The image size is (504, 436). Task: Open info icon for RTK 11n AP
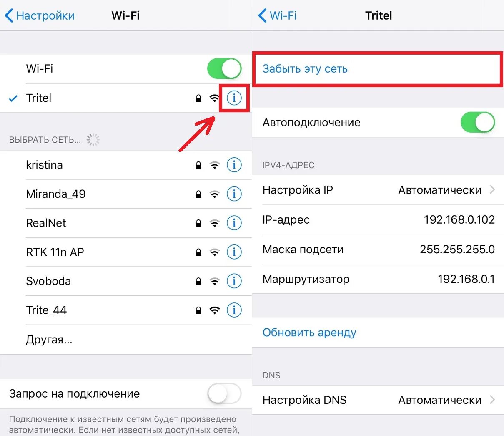(234, 252)
